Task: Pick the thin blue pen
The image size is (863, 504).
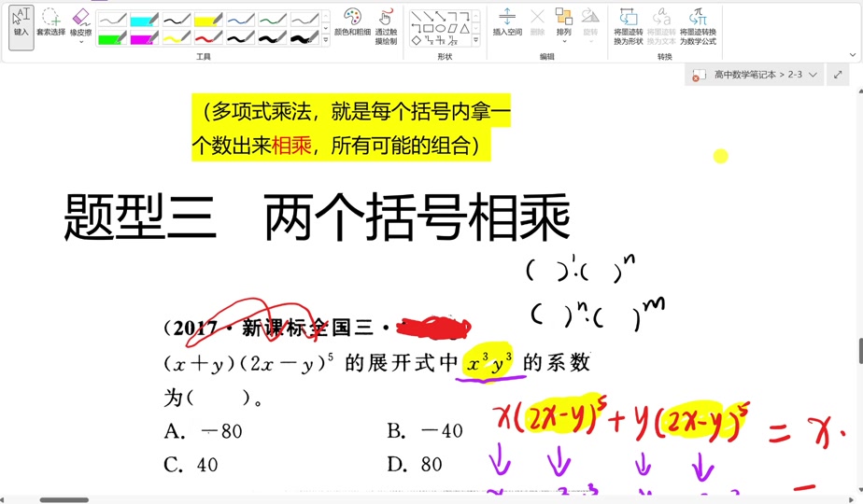Action: point(240,21)
